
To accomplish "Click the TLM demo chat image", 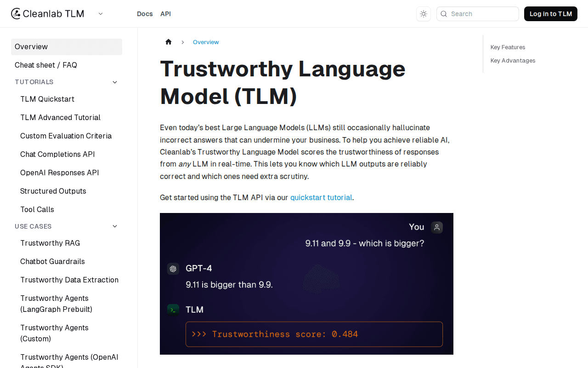I will point(306,284).
